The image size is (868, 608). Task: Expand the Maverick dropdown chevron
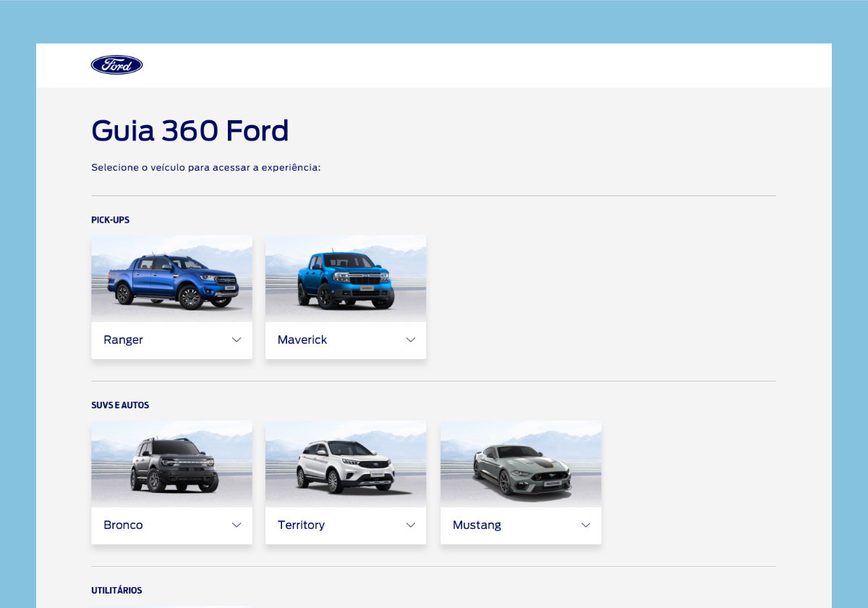411,340
